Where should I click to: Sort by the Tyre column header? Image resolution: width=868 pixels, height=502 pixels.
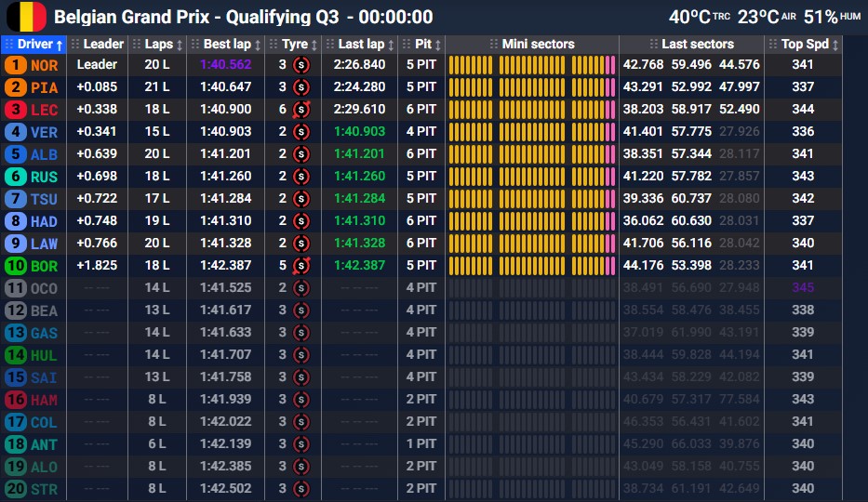pos(293,45)
